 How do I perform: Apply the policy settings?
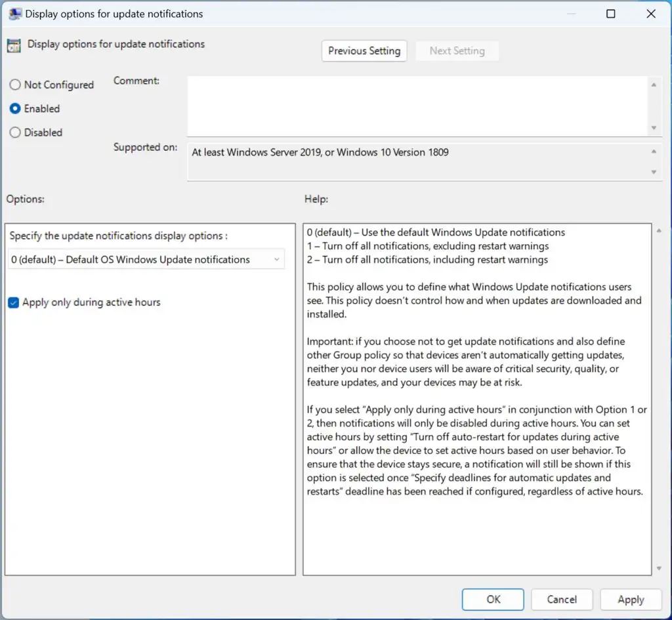(631, 599)
